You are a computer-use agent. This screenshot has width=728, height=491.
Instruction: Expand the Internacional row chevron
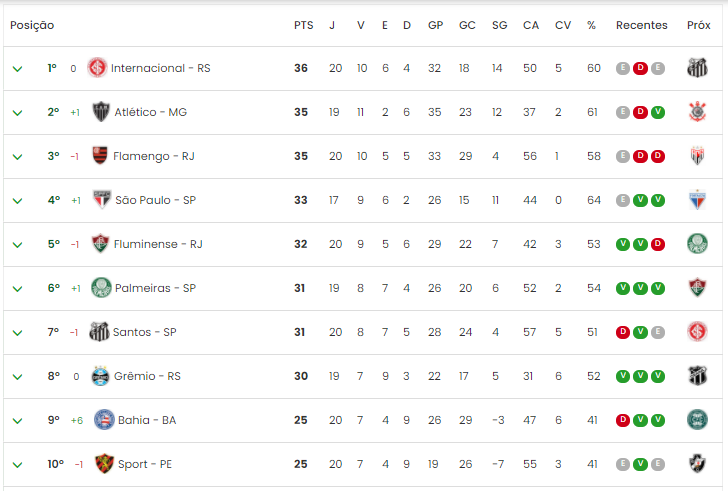coord(17,69)
